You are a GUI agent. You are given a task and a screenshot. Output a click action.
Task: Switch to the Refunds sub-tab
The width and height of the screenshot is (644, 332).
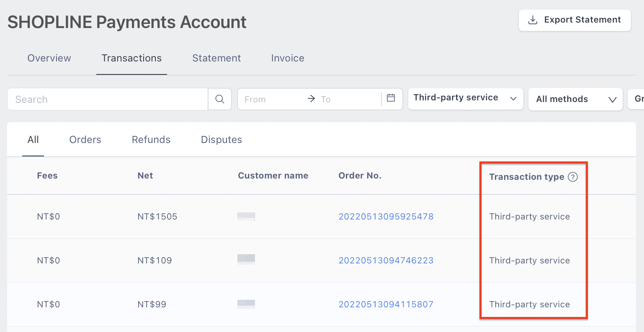pyautogui.click(x=151, y=140)
